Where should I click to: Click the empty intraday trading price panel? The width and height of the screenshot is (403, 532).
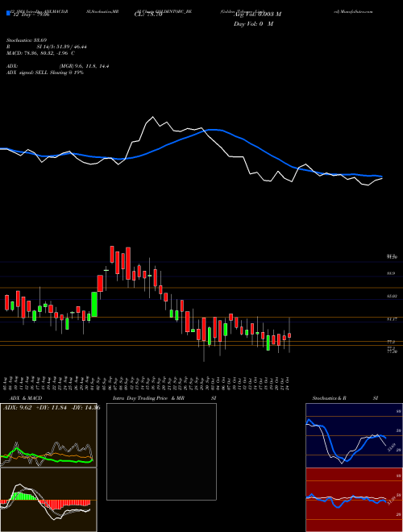[161, 451]
